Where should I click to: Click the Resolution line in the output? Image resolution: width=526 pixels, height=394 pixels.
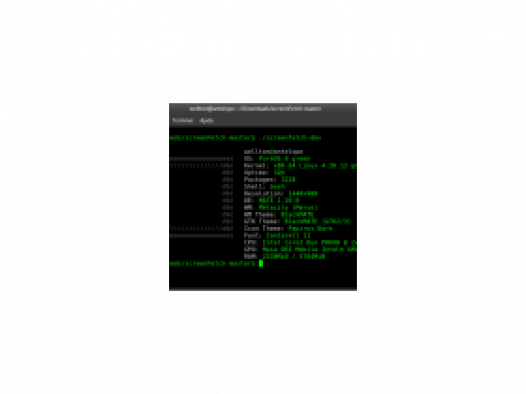point(281,193)
